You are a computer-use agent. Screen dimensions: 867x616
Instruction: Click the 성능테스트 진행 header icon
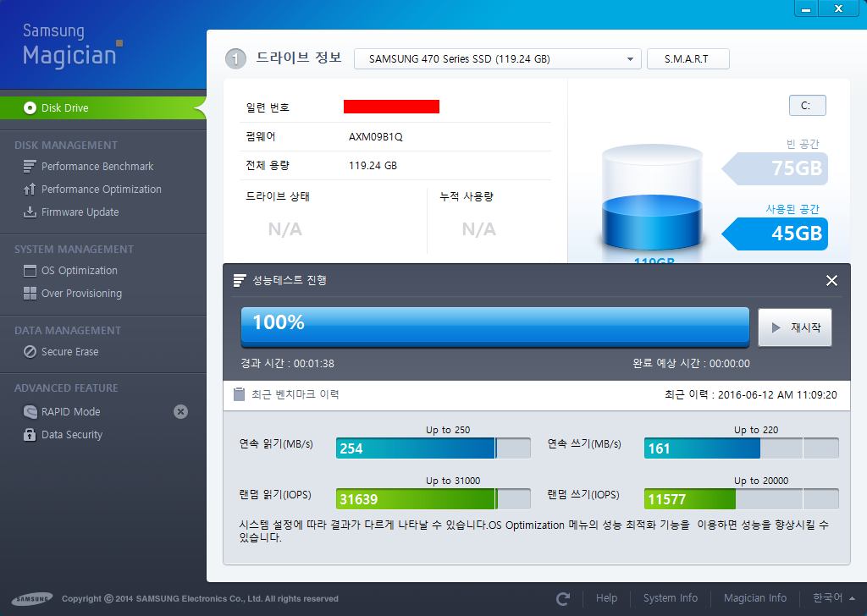[x=240, y=281]
